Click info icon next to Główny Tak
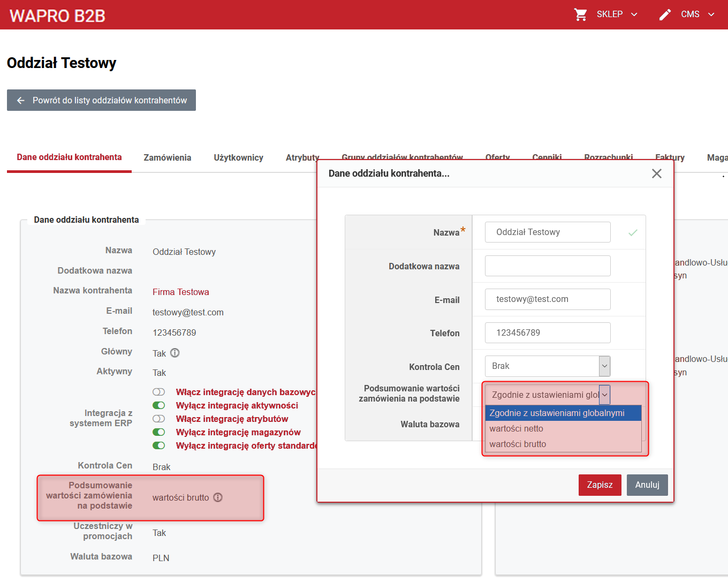This screenshot has width=728, height=582. (x=175, y=353)
